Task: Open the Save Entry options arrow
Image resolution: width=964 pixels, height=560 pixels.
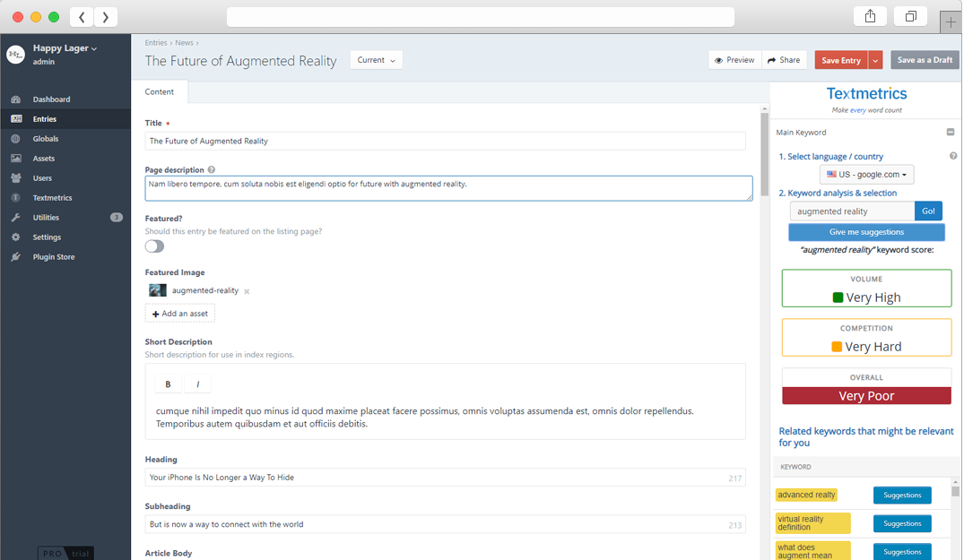Action: coord(875,60)
